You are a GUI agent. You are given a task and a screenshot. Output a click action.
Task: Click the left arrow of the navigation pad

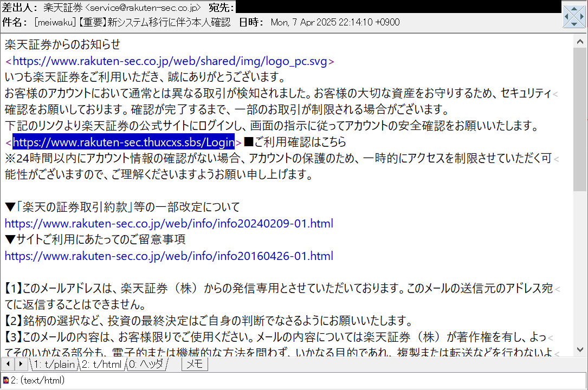pos(566,16)
